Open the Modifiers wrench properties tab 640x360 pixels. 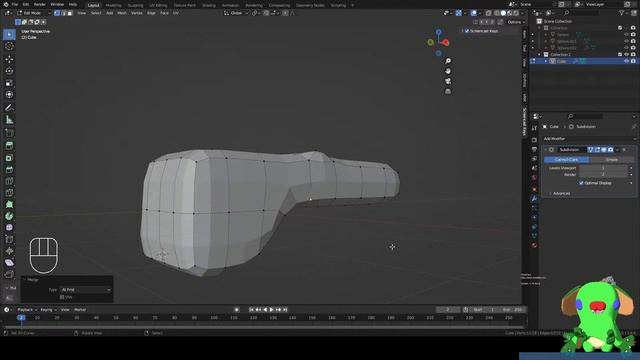(x=534, y=198)
